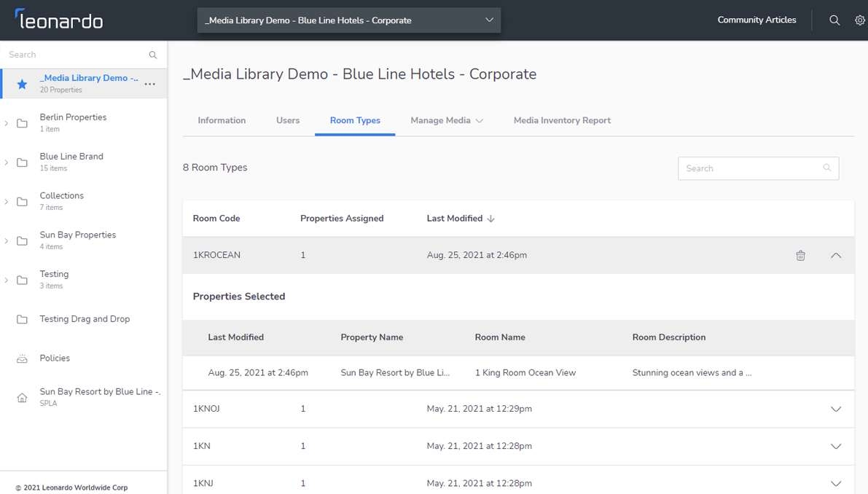Click 'Stunning ocean views and a ...' description
This screenshot has width=868, height=494.
692,373
